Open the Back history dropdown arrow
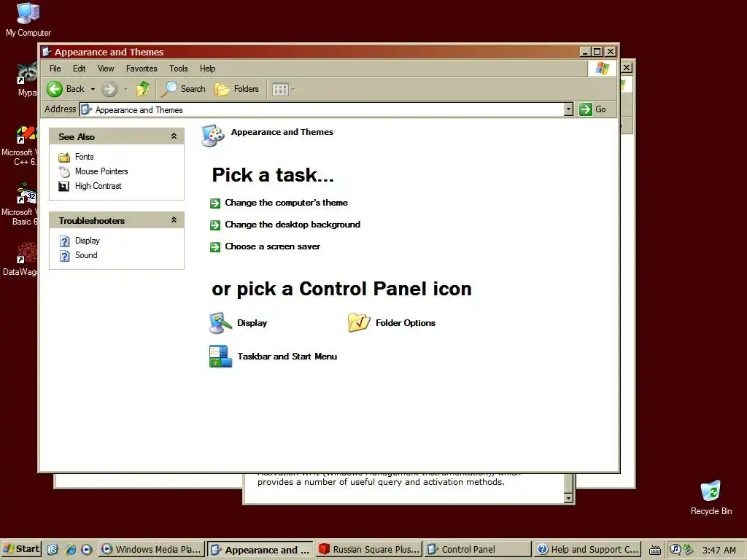The image size is (747, 560). (93, 89)
